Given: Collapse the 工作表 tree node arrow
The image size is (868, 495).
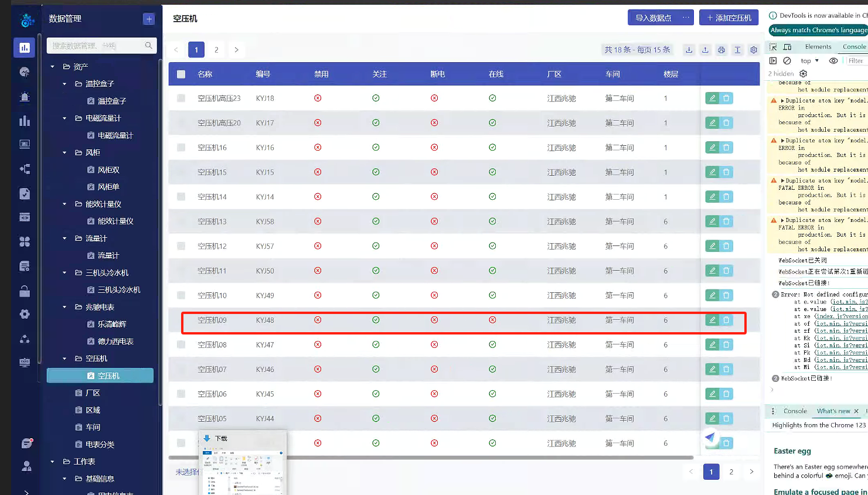Looking at the screenshot, I should (52, 462).
